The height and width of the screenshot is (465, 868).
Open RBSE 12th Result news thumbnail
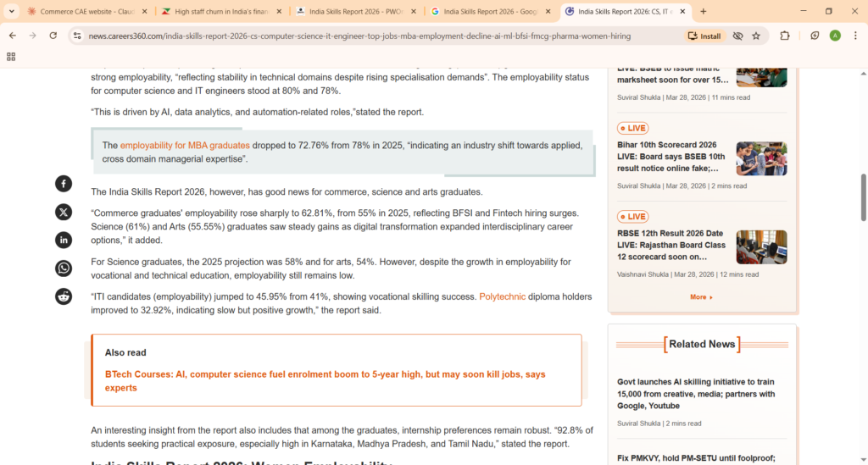(761, 246)
